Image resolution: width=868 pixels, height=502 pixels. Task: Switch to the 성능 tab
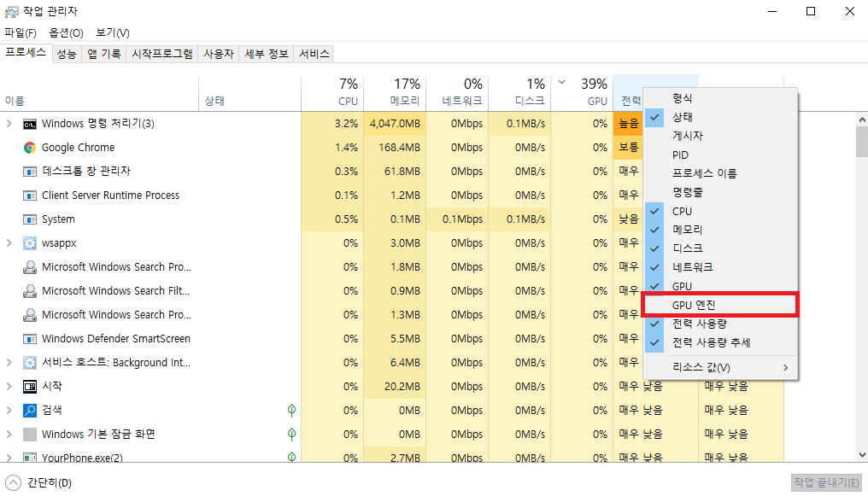67,54
